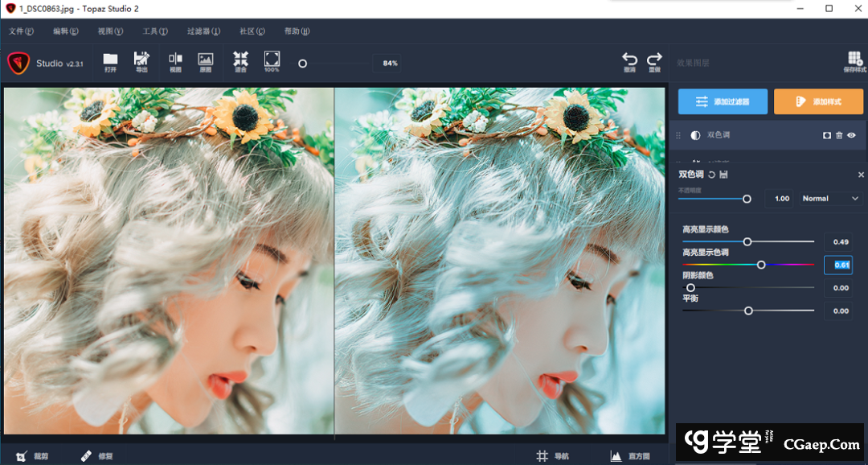Click the 重做 (Redo) icon

click(x=654, y=62)
